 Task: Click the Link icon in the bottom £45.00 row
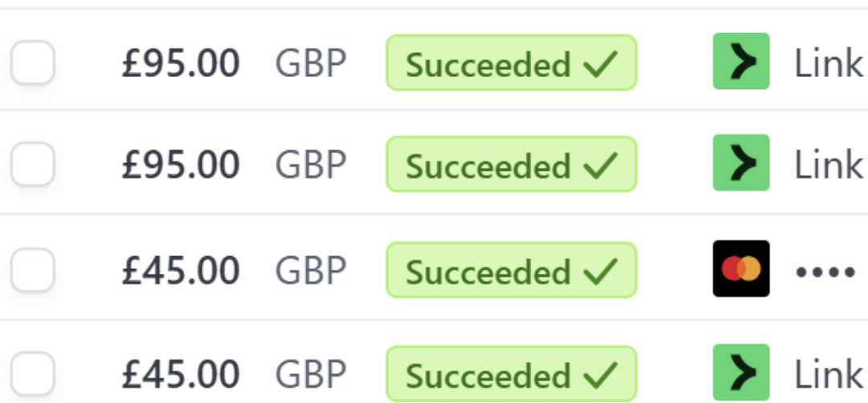point(741,372)
